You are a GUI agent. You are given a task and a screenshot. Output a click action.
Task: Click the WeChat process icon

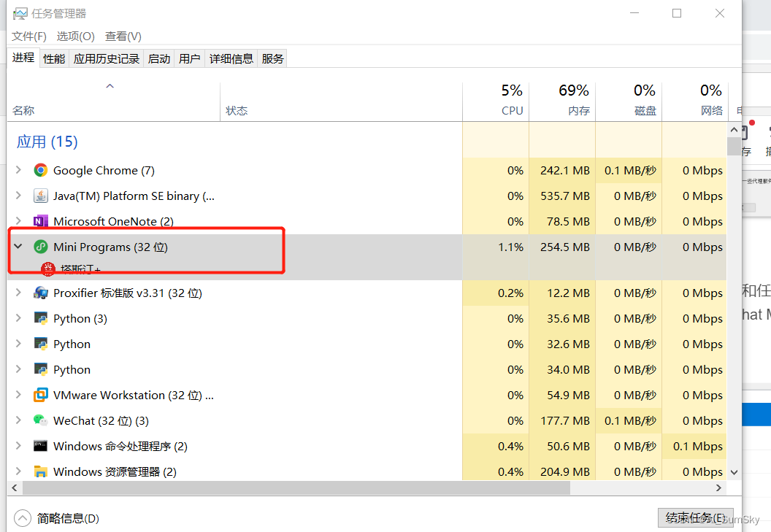[40, 420]
